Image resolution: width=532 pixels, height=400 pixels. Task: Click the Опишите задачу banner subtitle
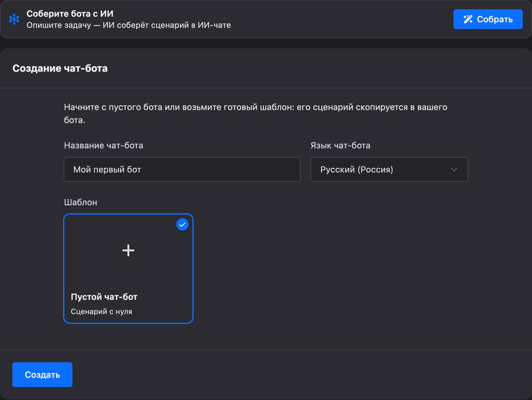129,25
